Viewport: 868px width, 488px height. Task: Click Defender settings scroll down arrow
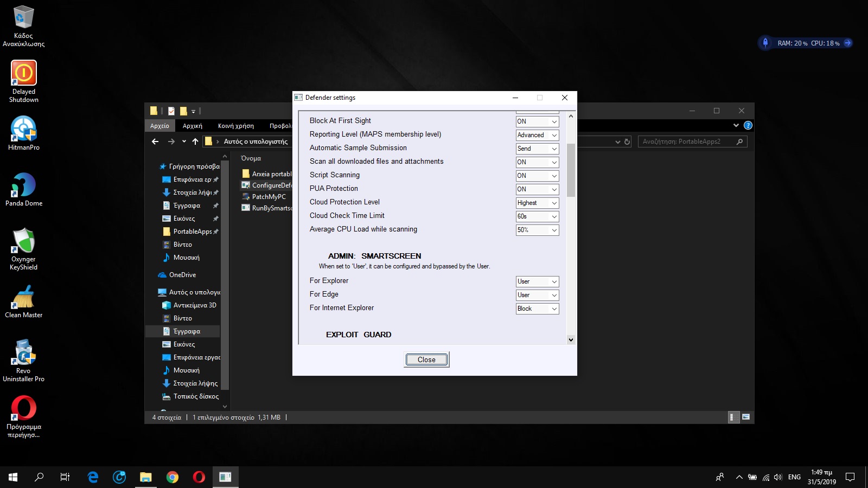pos(571,339)
